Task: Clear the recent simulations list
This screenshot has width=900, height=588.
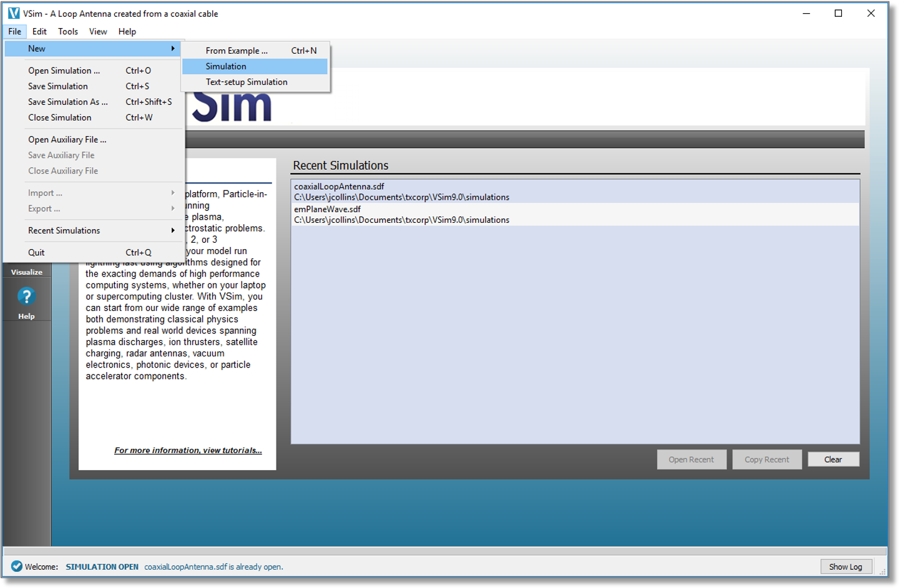Action: (833, 459)
